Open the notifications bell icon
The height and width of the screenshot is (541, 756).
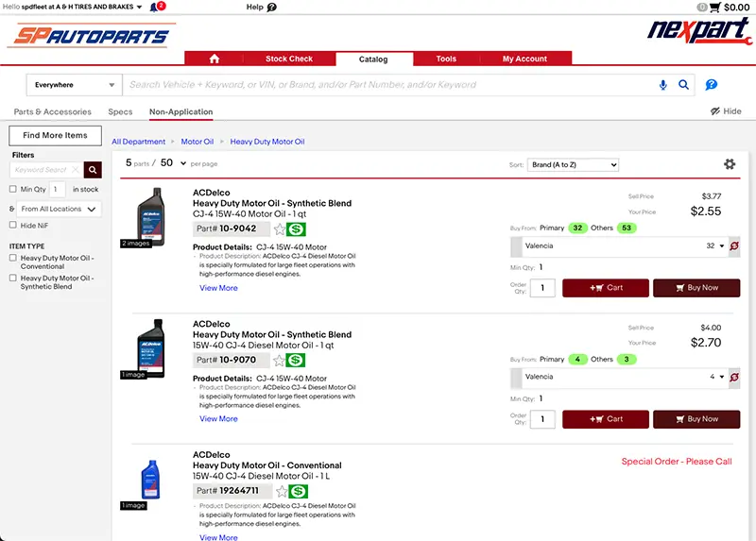[x=154, y=8]
